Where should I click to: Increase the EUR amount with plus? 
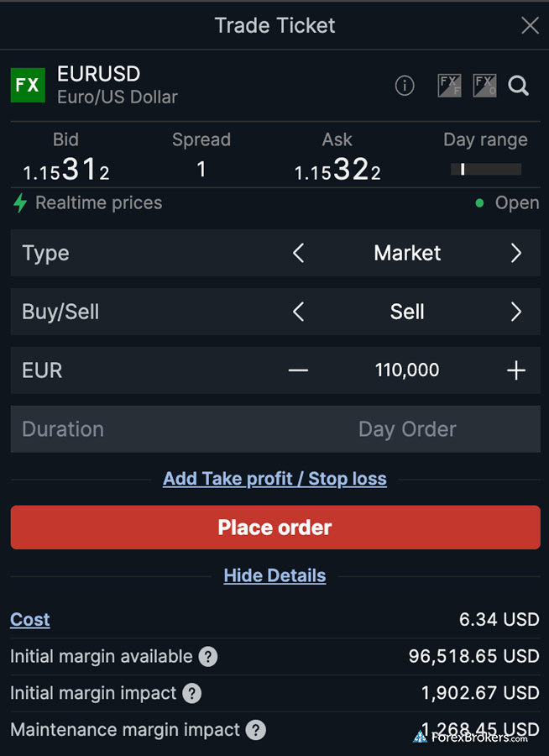pyautogui.click(x=516, y=370)
